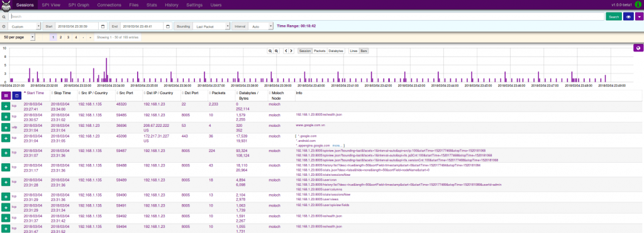Open the History tab

pyautogui.click(x=172, y=5)
